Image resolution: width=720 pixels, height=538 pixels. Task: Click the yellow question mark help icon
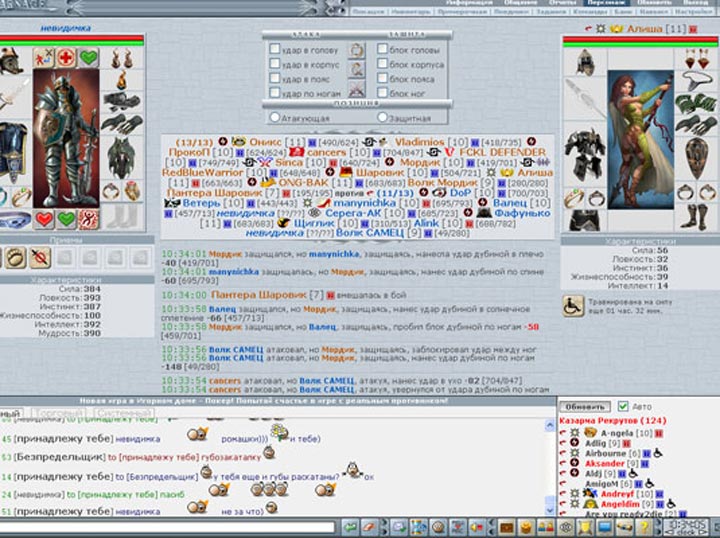pyautogui.click(x=645, y=528)
